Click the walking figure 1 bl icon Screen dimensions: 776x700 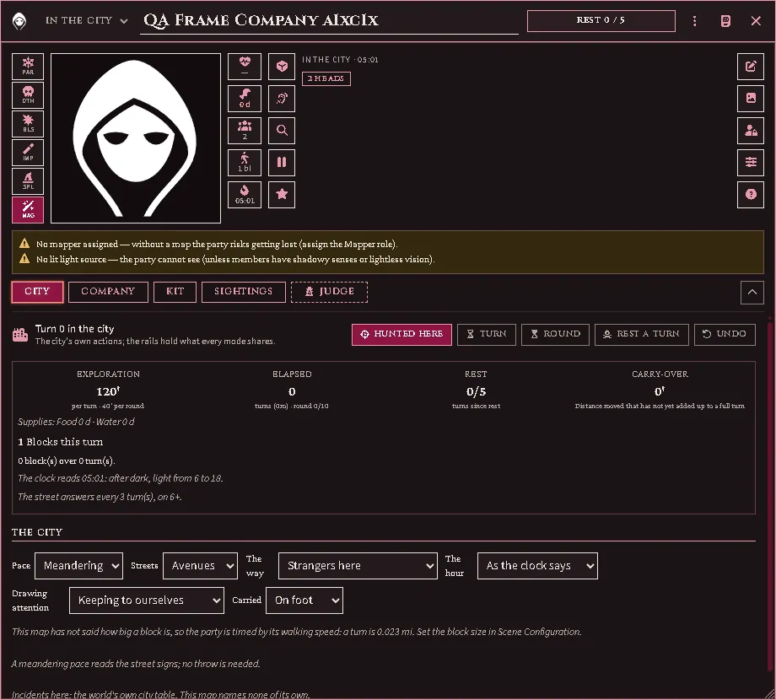point(245,163)
